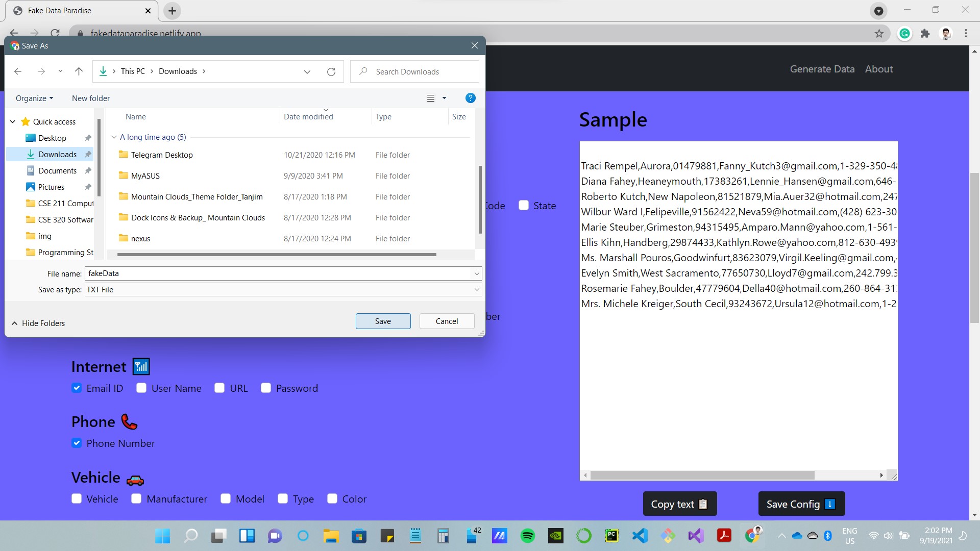Refresh the Downloads folder listing
Image resolution: width=980 pixels, height=551 pixels.
331,71
